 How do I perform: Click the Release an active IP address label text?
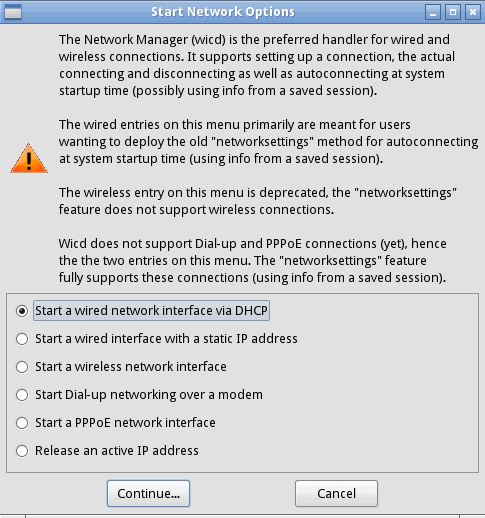(x=117, y=451)
